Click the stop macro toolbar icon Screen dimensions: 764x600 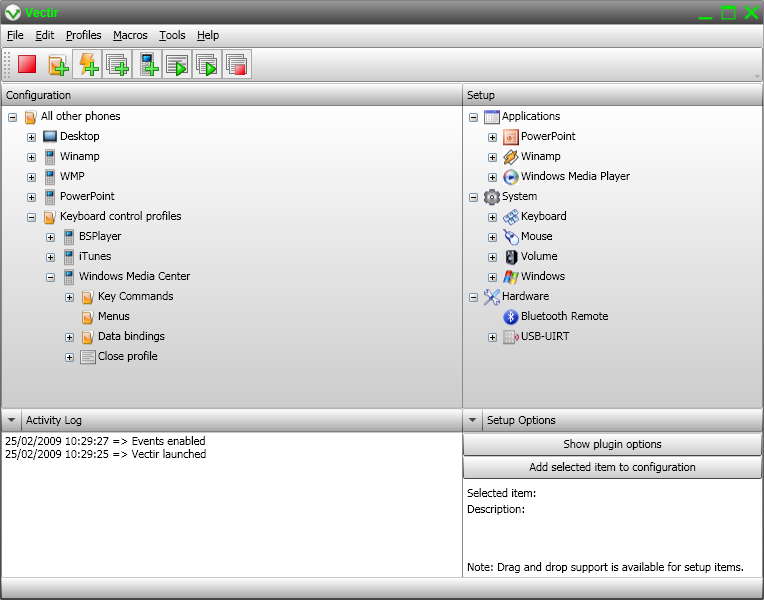pos(237,64)
